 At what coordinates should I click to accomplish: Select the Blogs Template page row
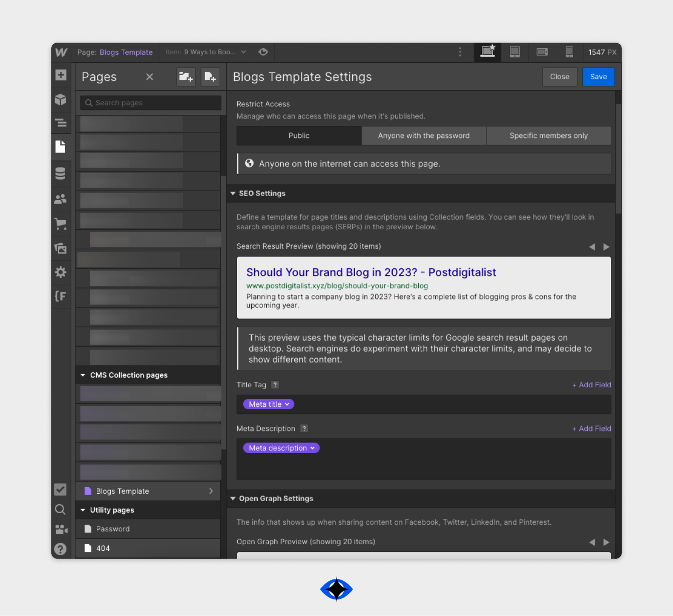[x=148, y=491]
